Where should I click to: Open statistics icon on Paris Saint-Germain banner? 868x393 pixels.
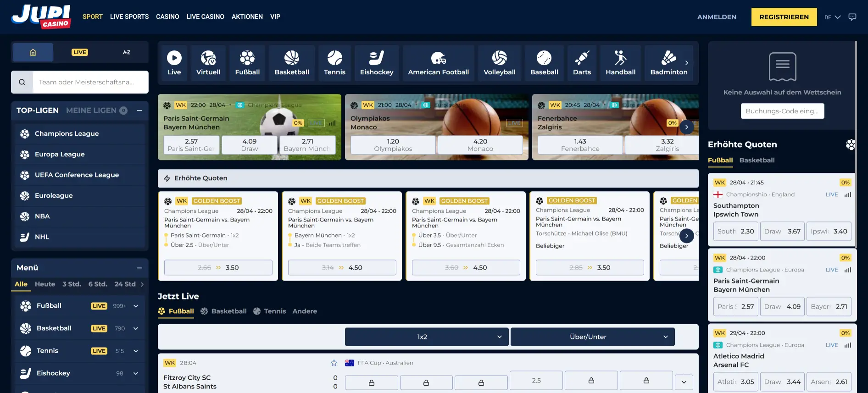point(332,123)
